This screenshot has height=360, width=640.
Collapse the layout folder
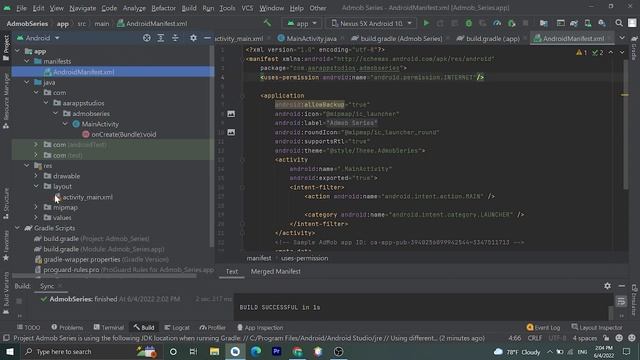(x=36, y=186)
